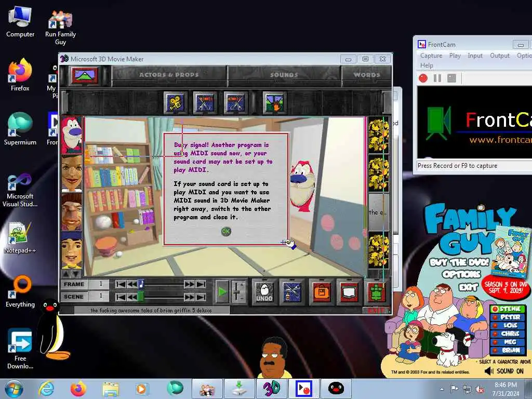Click the red EXIT in 3D Movie Maker
This screenshot has height=399, width=532.
tap(376, 311)
